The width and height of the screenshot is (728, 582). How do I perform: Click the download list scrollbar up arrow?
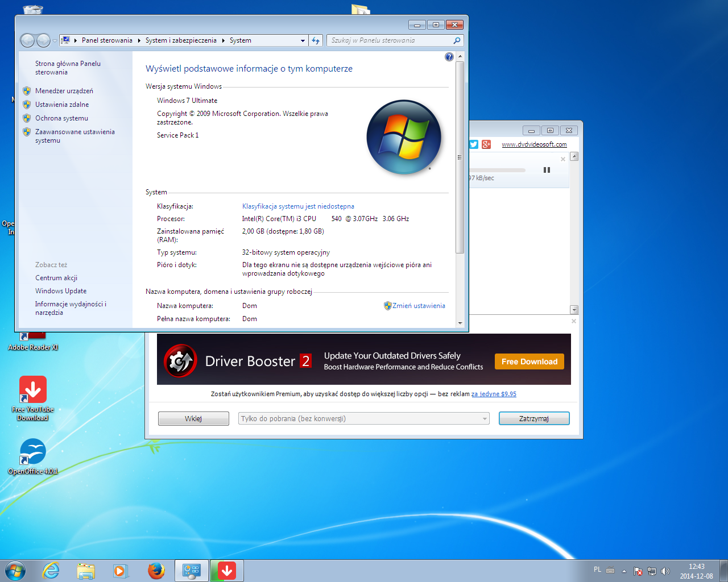(574, 156)
